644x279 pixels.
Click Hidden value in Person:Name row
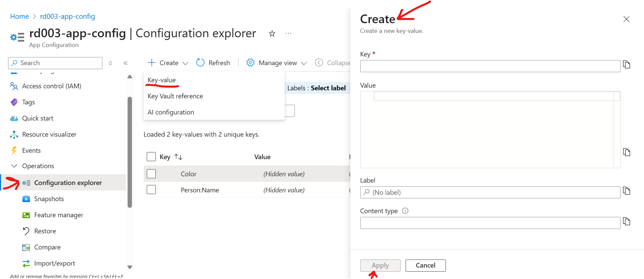284,190
